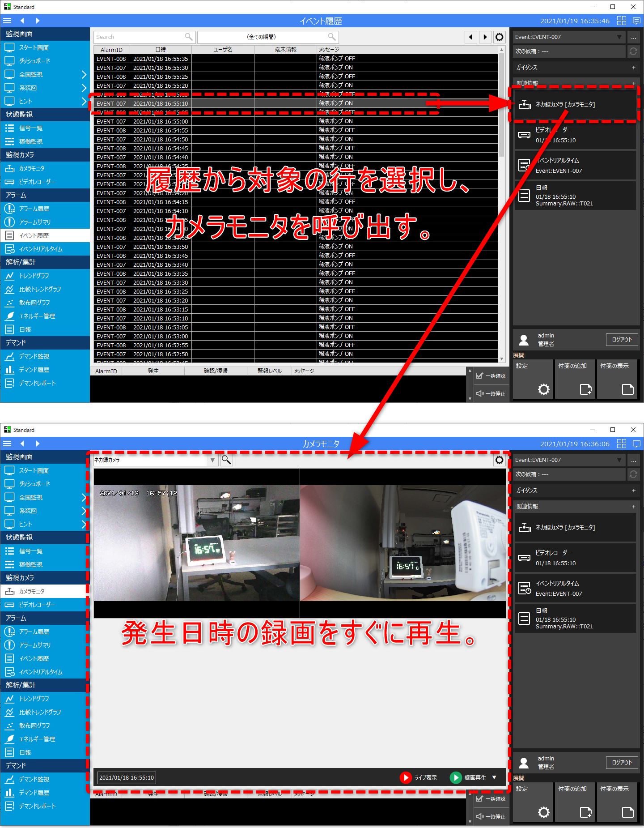This screenshot has width=644, height=828.
Task: Expand ガイダンス plus in イベント履歴 window
Action: [x=633, y=68]
